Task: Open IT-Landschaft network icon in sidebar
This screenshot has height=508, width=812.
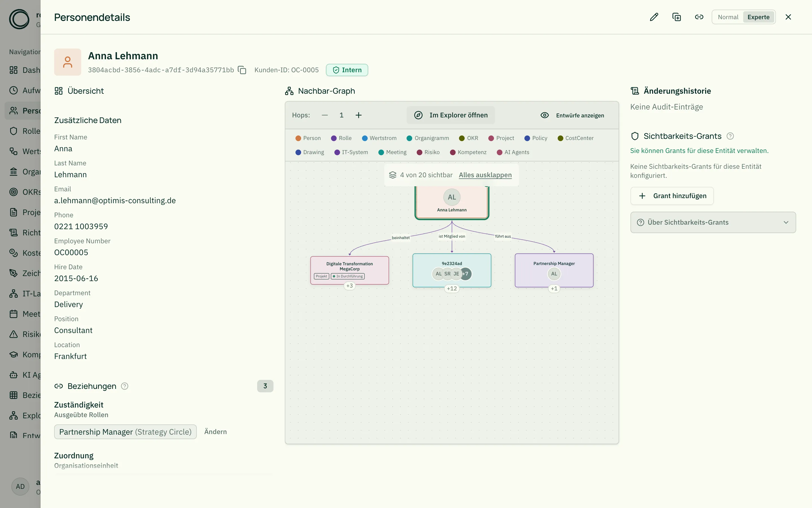Action: (14, 294)
